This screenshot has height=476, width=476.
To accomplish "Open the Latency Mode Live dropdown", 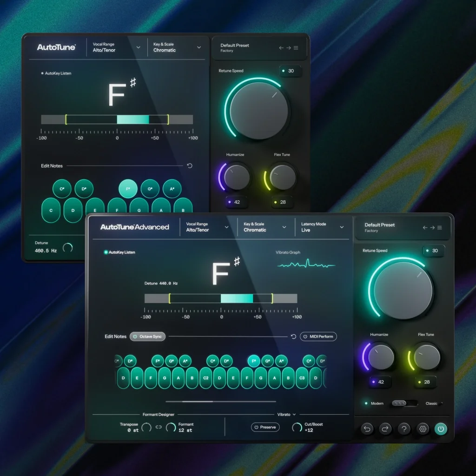I will coord(323,227).
